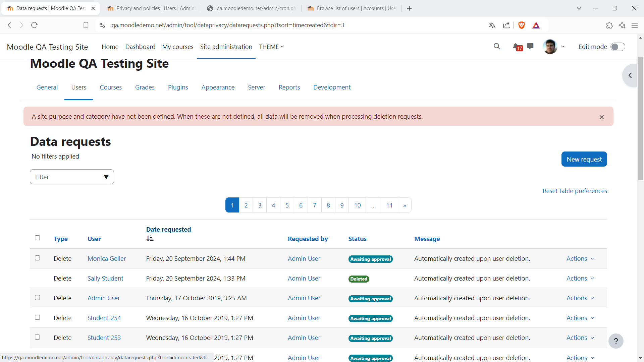The width and height of the screenshot is (644, 362).
Task: Select Student 253 request checkbox
Action: 37,337
